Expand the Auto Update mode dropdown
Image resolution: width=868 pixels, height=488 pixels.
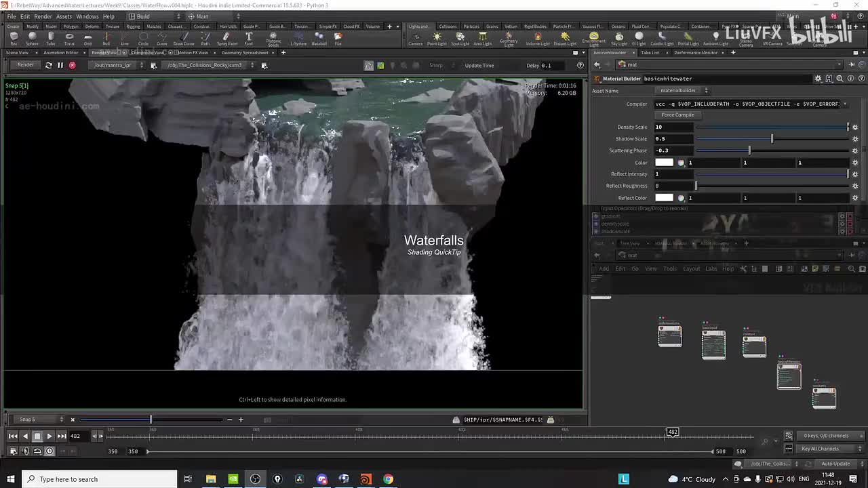[x=835, y=464]
